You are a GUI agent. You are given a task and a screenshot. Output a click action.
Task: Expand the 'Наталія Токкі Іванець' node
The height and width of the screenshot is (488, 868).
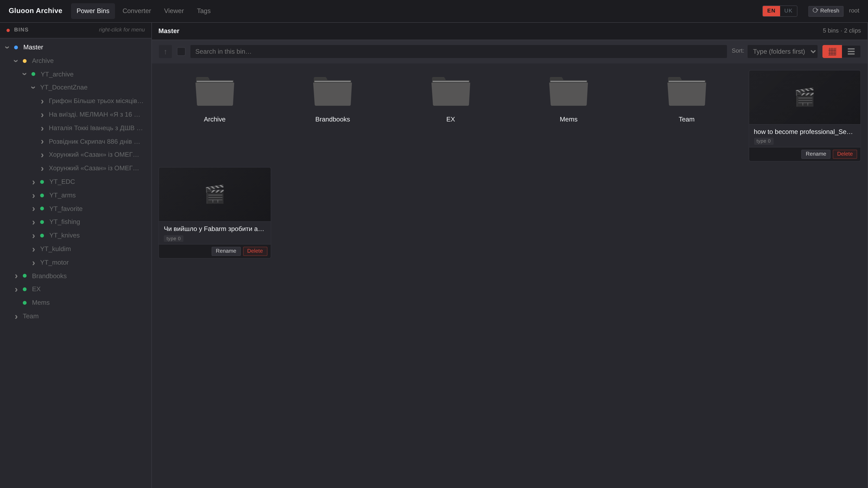tap(42, 128)
